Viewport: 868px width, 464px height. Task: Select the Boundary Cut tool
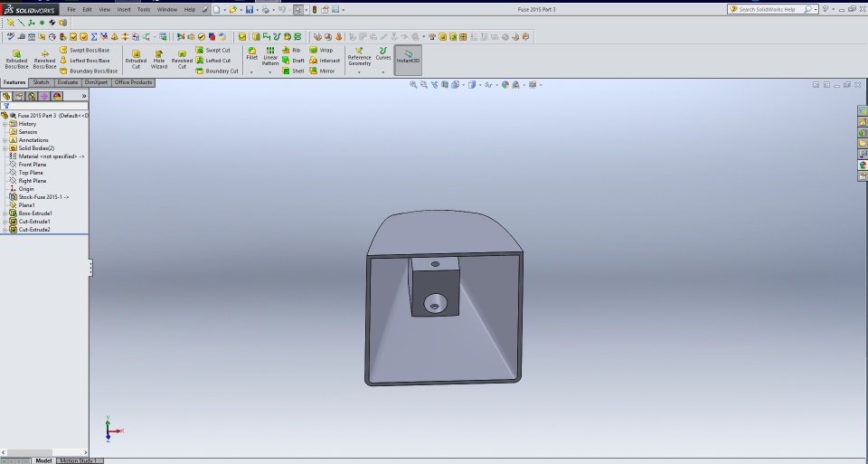(217, 71)
